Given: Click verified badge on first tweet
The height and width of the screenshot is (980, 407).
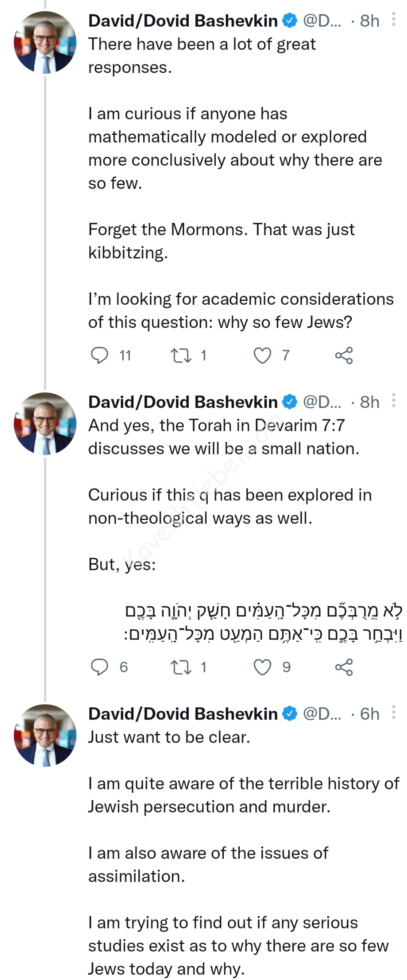Looking at the screenshot, I should click(x=290, y=21).
